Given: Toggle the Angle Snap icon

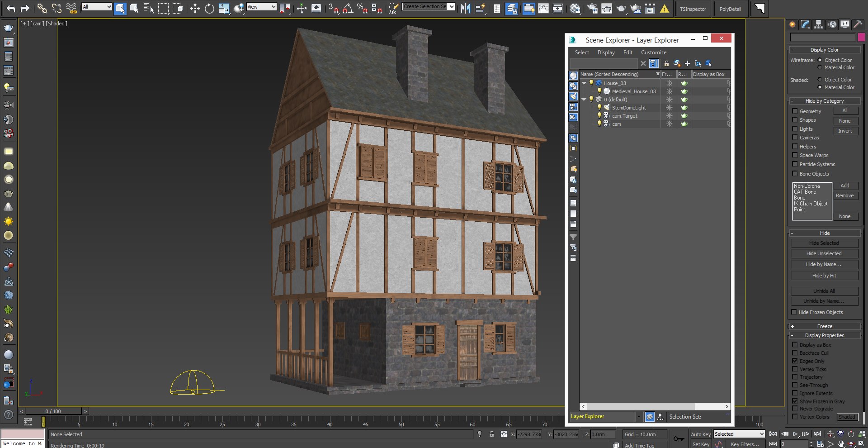Looking at the screenshot, I should pos(348,8).
